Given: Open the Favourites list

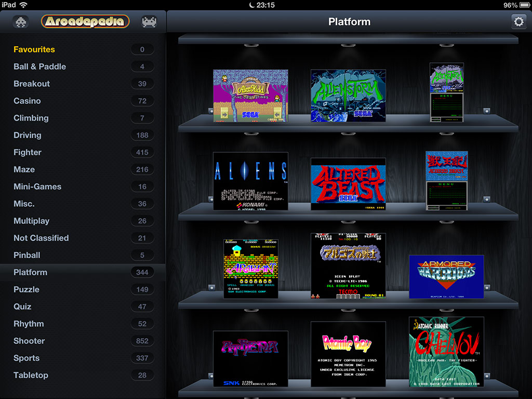Looking at the screenshot, I should point(34,49).
